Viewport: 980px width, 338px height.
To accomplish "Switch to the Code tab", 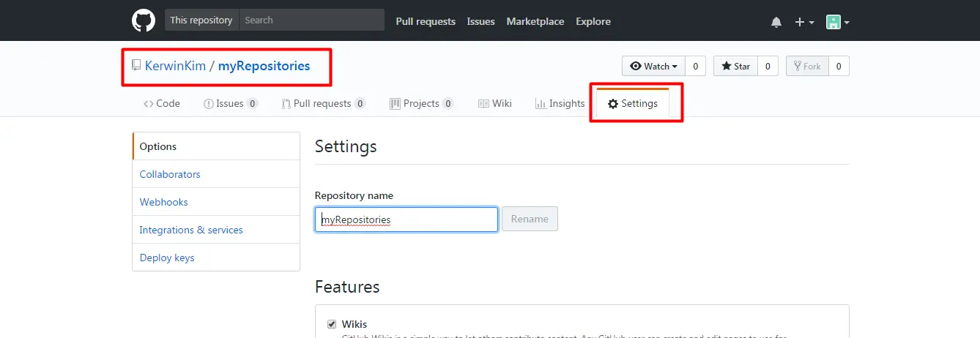I will tap(162, 104).
